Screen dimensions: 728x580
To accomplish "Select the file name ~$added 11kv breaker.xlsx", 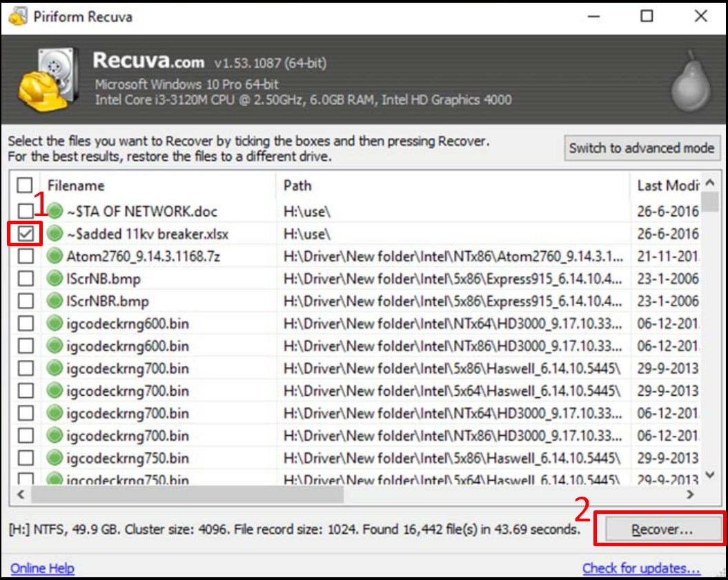I will 147,233.
